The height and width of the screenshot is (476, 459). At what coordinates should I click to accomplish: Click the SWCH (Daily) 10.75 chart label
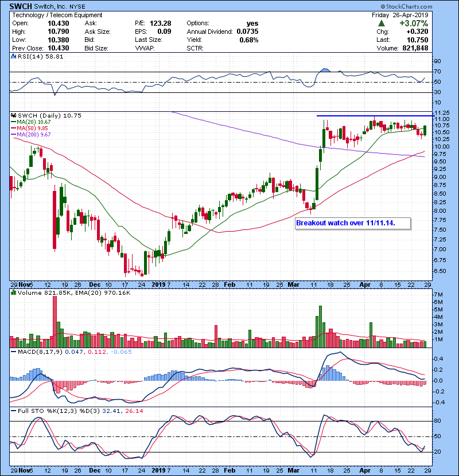49,116
